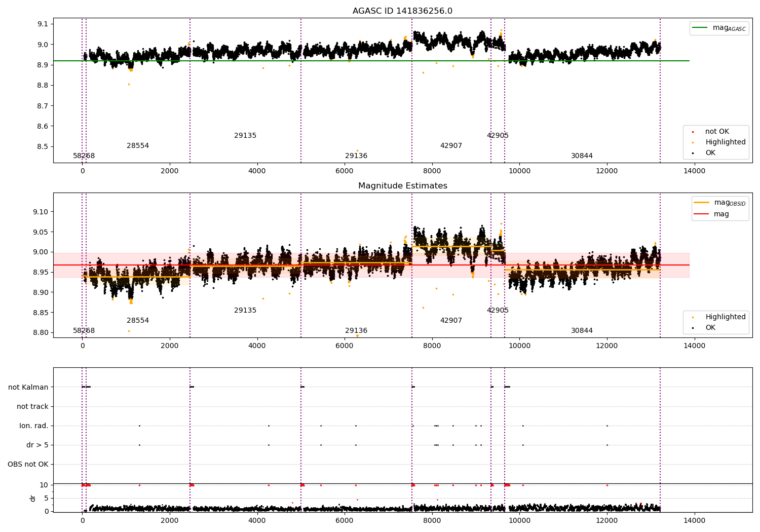Select 'not OK' legend entry in top plot
This screenshot has width=760, height=532.
(x=716, y=132)
